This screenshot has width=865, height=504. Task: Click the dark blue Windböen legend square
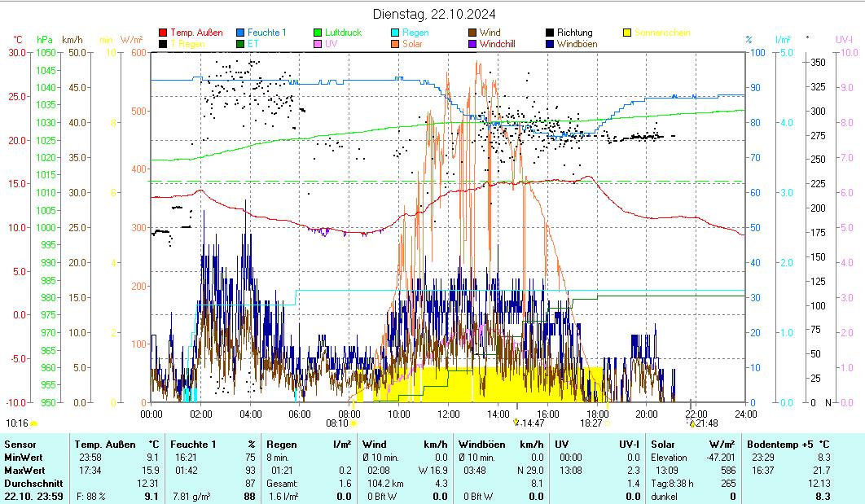point(550,44)
